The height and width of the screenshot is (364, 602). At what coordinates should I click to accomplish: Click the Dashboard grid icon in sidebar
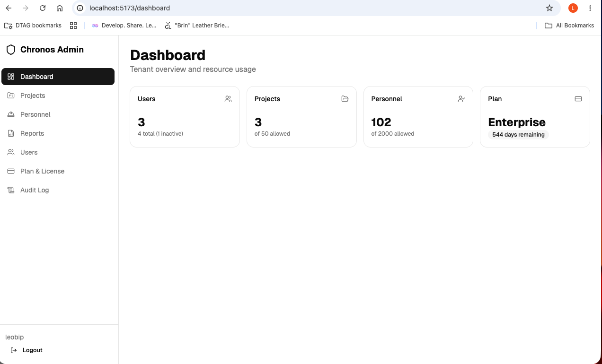click(x=11, y=77)
